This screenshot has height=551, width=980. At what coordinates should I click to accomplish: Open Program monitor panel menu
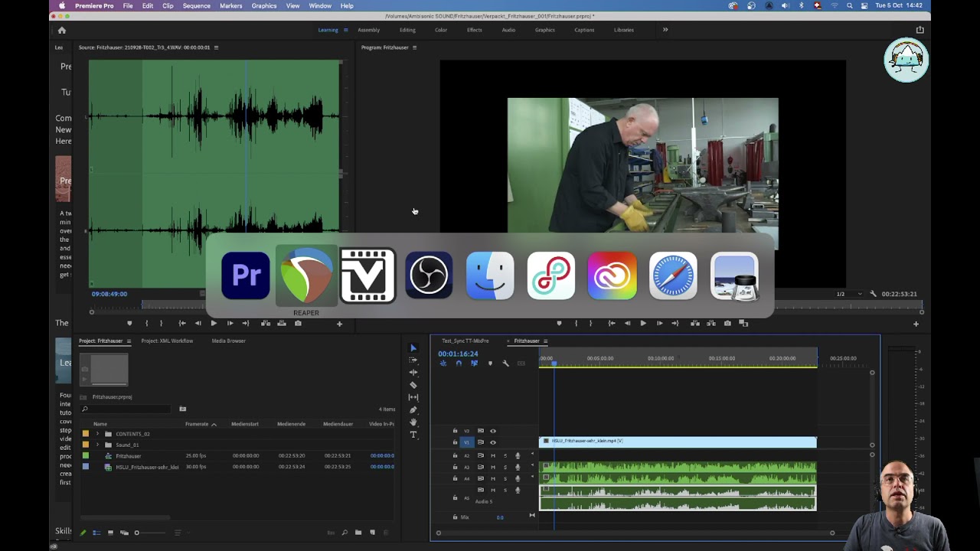[414, 47]
